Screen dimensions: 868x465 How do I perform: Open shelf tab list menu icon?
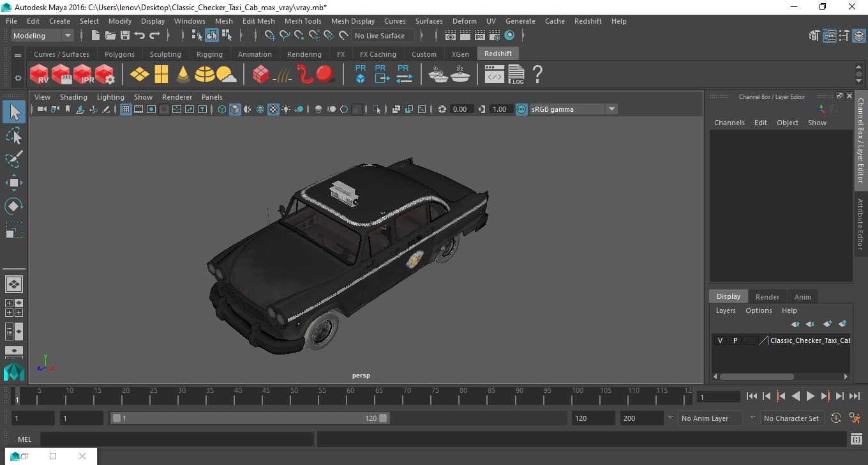point(18,55)
